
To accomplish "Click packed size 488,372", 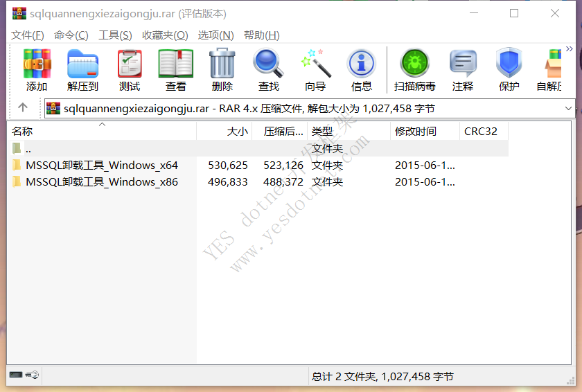I will click(x=283, y=181).
